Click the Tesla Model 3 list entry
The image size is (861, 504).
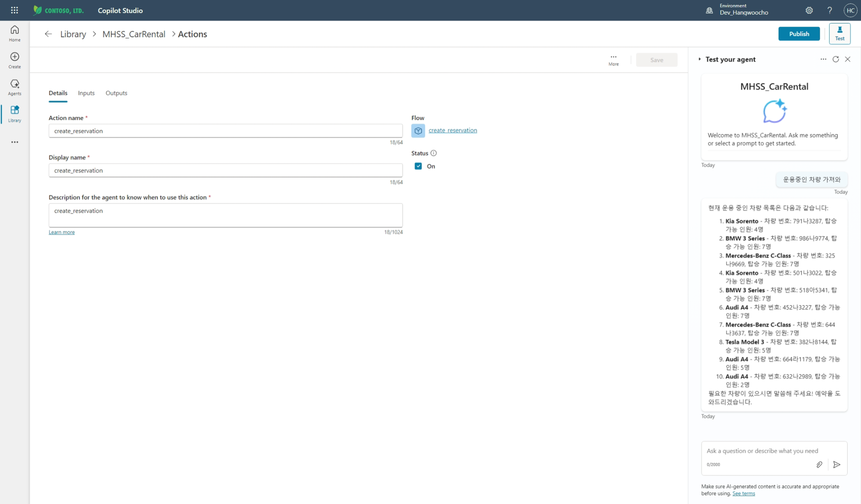click(781, 346)
